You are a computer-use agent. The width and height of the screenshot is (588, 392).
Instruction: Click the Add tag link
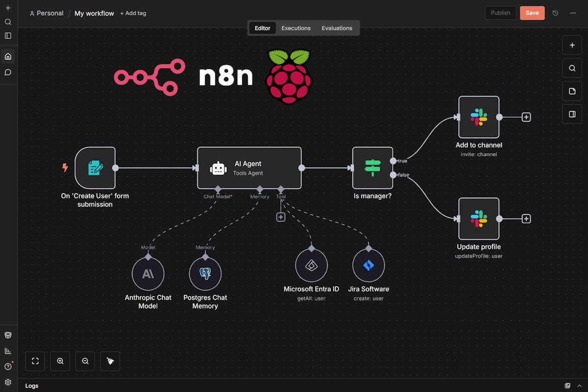133,13
